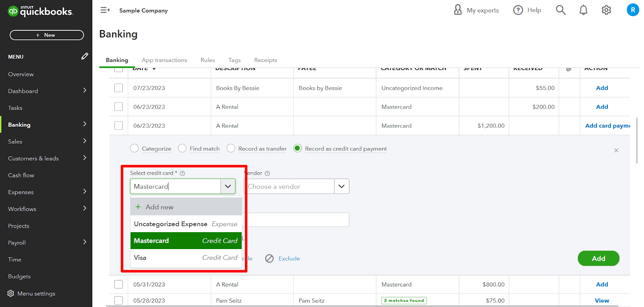Click Add for Books By Bessie row
Screen dimensions: 644x307
click(602, 88)
